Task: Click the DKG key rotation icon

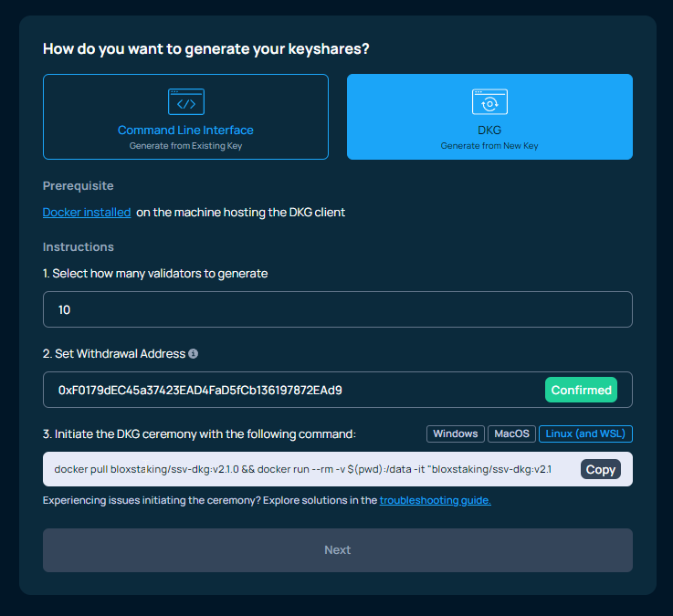Action: pyautogui.click(x=489, y=101)
